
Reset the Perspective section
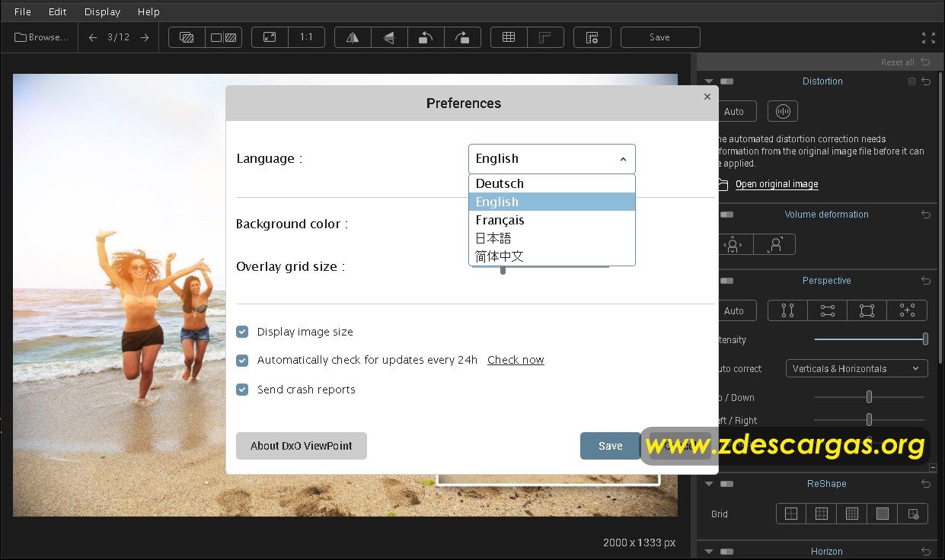pyautogui.click(x=926, y=281)
